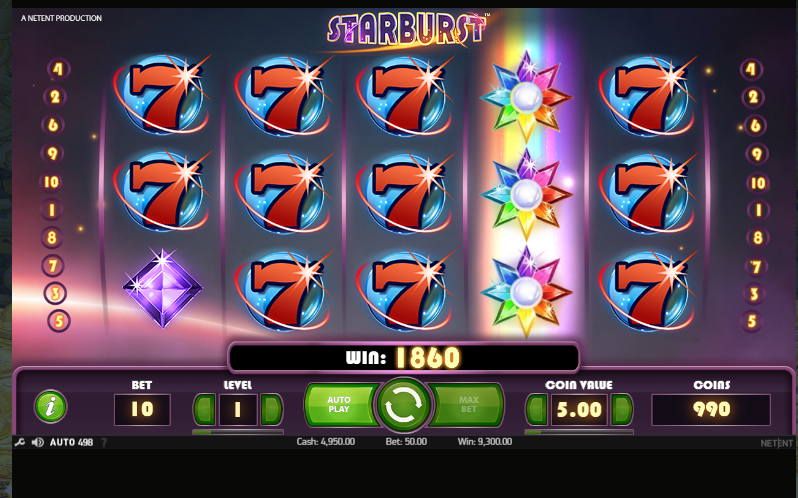Image resolution: width=798 pixels, height=498 pixels.
Task: Open the wrench game settings icon
Action: click(20, 443)
